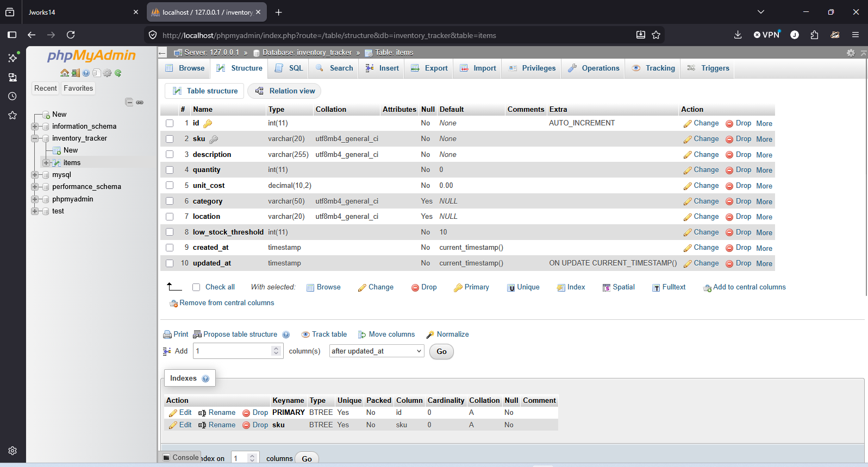
Task: Open the MySQL documentation pages icon in sidebar
Action: [x=96, y=73]
